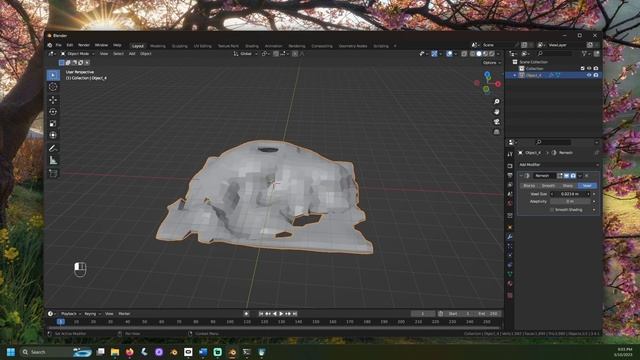640x360 pixels.
Task: Open the File menu
Action: click(x=59, y=45)
